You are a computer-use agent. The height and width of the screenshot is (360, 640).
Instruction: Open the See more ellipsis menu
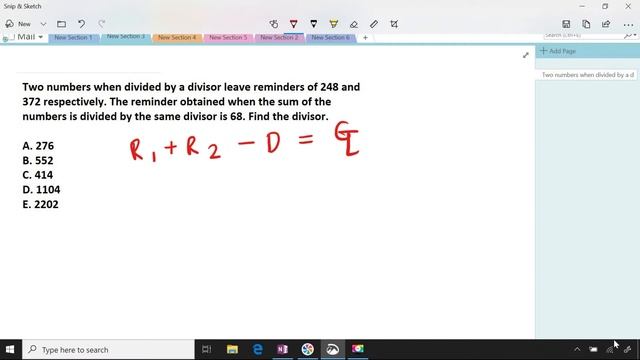pyautogui.click(x=628, y=25)
